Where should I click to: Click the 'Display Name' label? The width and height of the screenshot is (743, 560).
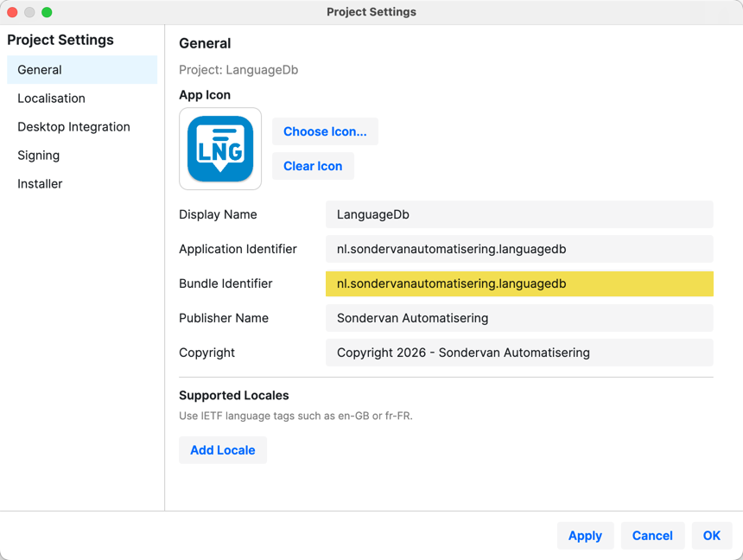coord(218,214)
